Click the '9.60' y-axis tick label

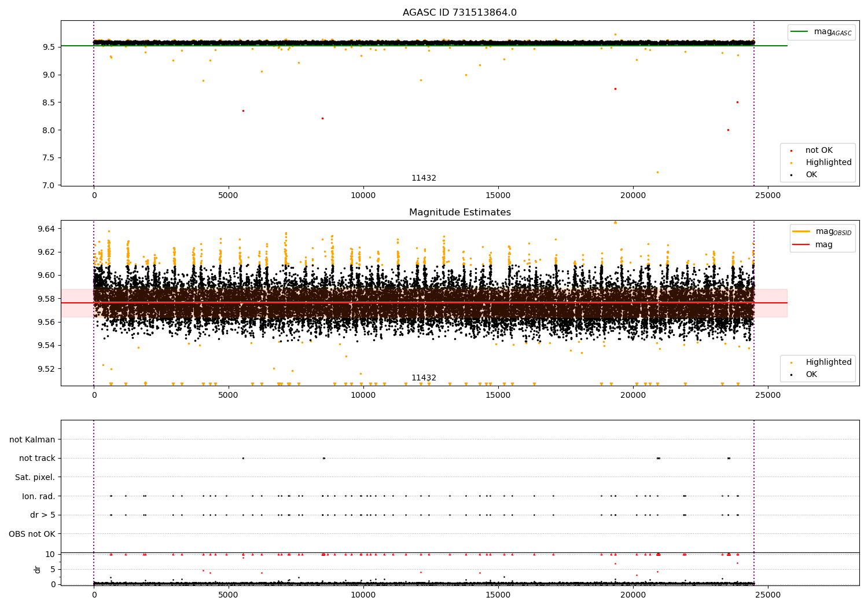point(47,276)
